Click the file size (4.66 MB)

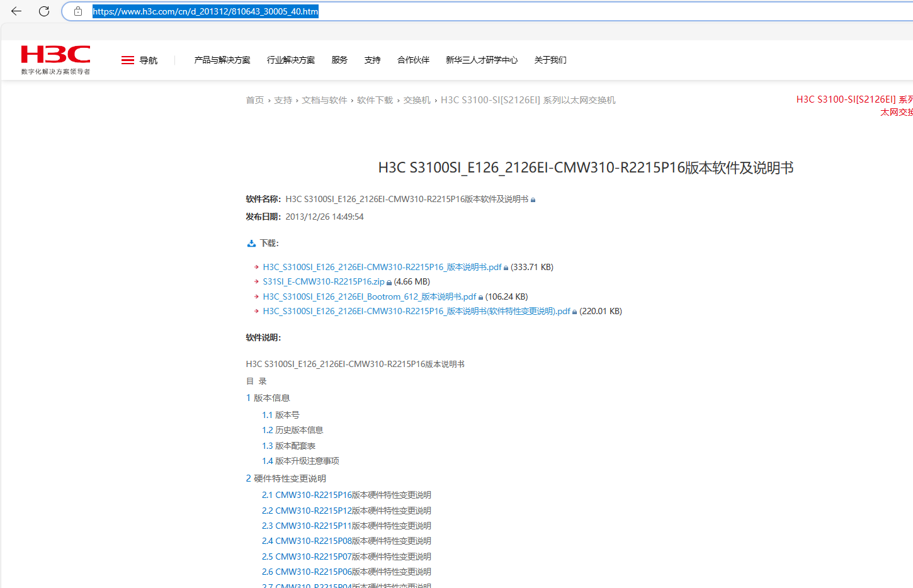click(x=412, y=282)
